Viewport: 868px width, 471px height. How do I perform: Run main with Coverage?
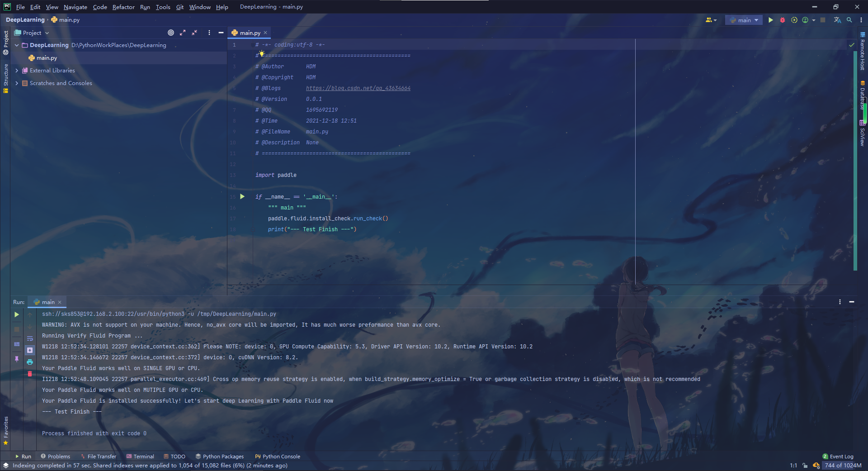point(794,20)
